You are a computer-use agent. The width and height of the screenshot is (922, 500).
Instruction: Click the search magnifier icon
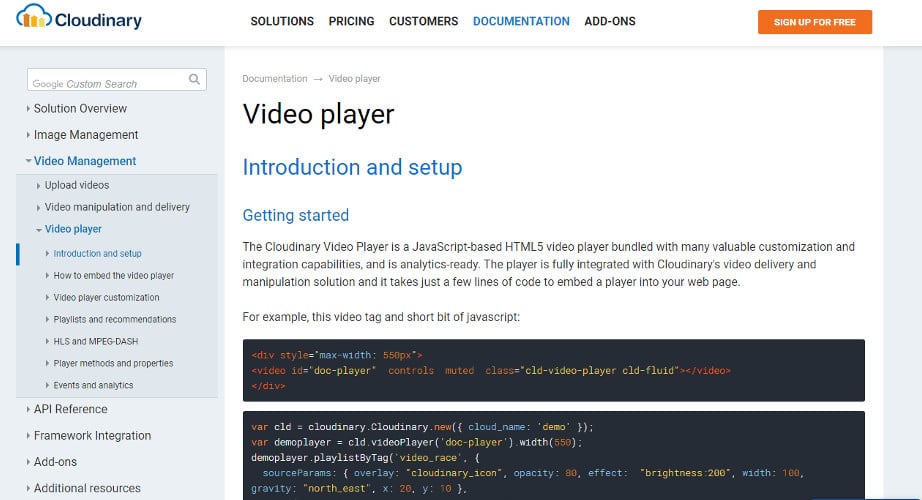pos(194,79)
